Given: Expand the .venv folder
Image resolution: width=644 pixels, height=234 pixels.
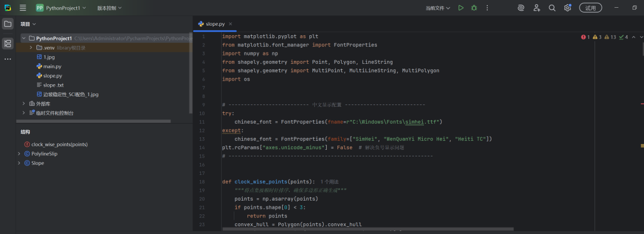Looking at the screenshot, I should click(31, 48).
